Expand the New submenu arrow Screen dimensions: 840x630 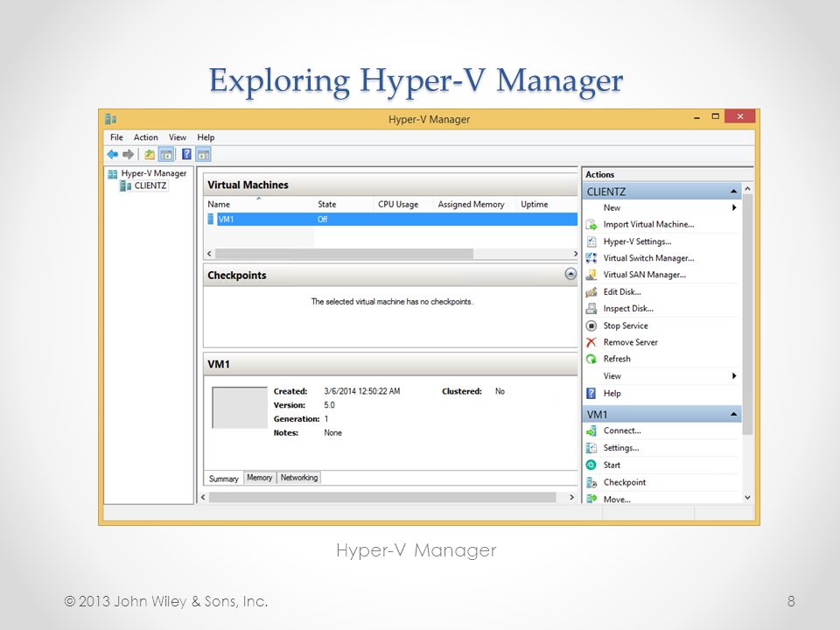click(734, 208)
